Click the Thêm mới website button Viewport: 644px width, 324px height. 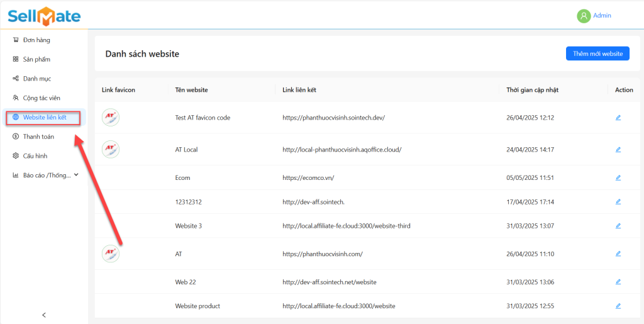point(597,54)
